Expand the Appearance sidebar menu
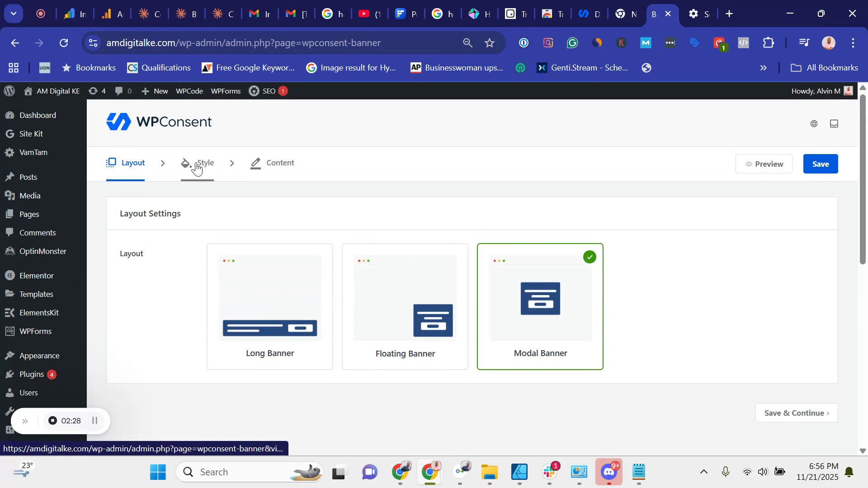 point(39,356)
